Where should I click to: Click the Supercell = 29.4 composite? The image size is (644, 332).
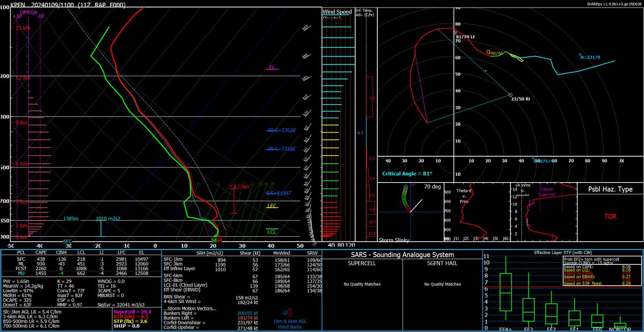click(133, 312)
